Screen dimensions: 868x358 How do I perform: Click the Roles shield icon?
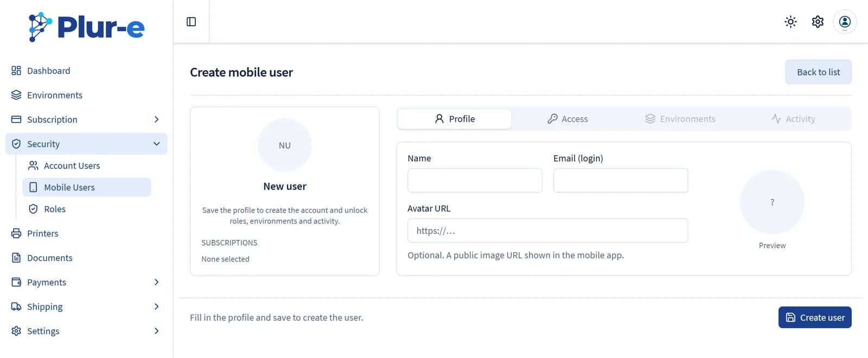[x=33, y=209]
